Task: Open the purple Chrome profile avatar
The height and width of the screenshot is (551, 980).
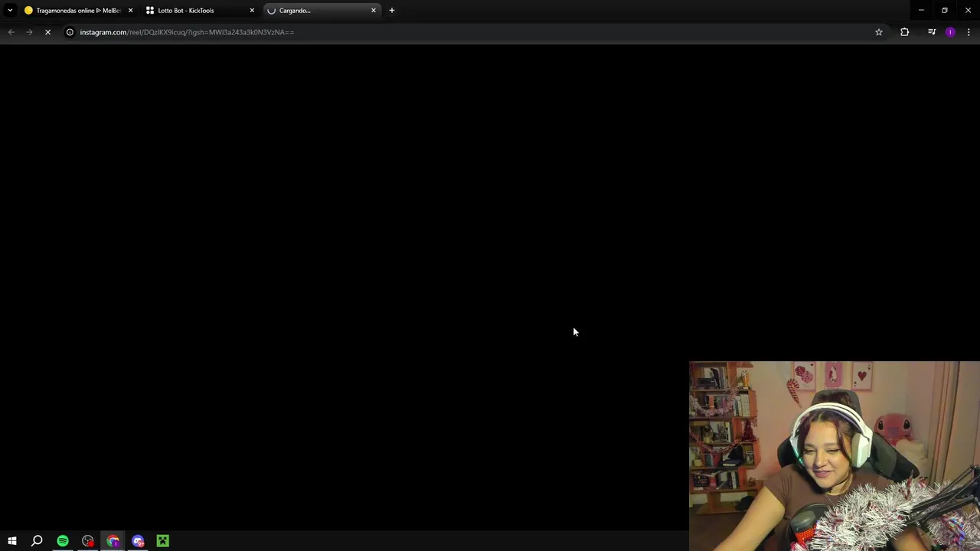Action: coord(950,32)
